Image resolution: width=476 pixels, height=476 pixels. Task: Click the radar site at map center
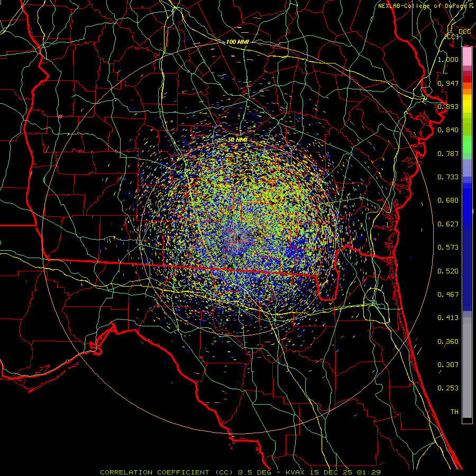(237, 238)
